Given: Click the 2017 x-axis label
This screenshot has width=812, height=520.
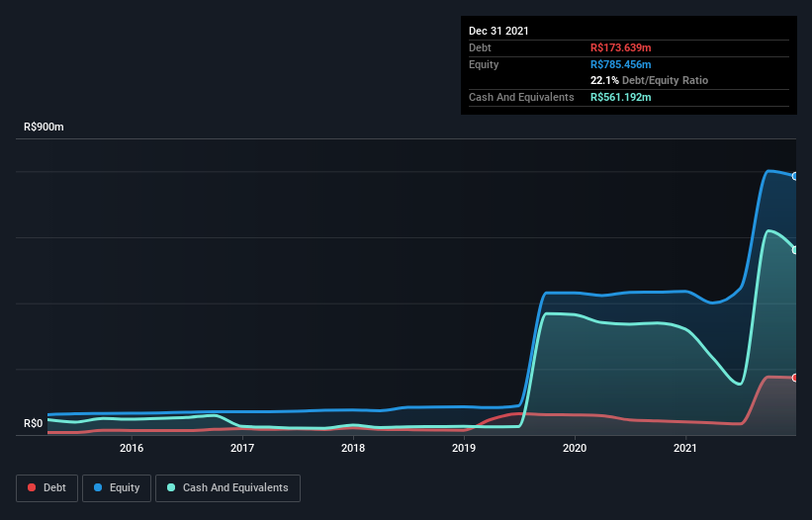Looking at the screenshot, I should 242,448.
